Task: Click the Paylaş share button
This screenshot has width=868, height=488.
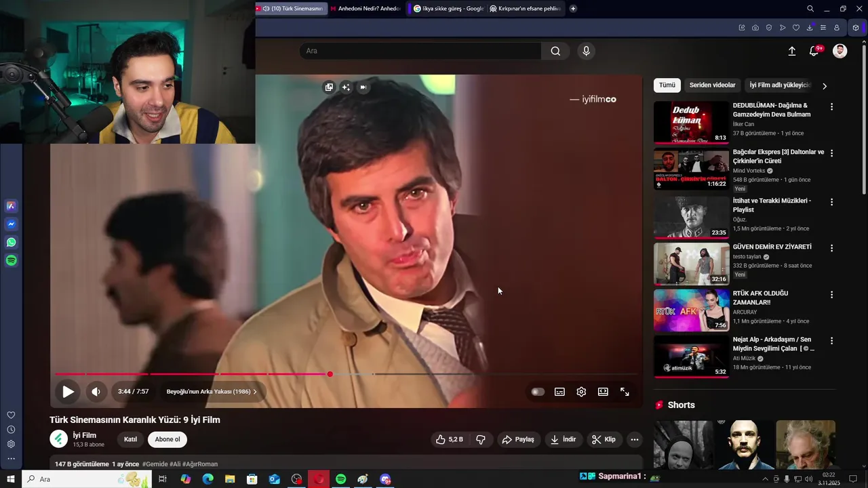Action: coord(518,439)
